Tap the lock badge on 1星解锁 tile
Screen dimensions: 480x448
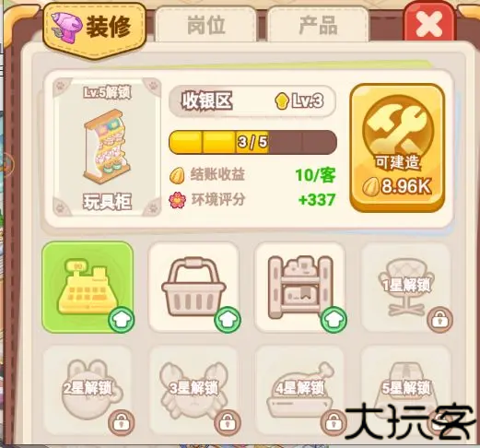click(440, 320)
